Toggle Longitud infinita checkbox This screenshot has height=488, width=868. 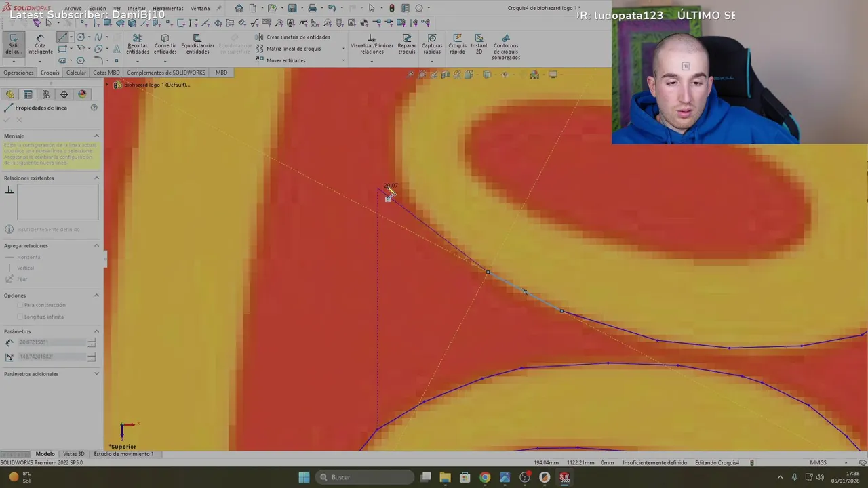point(20,317)
